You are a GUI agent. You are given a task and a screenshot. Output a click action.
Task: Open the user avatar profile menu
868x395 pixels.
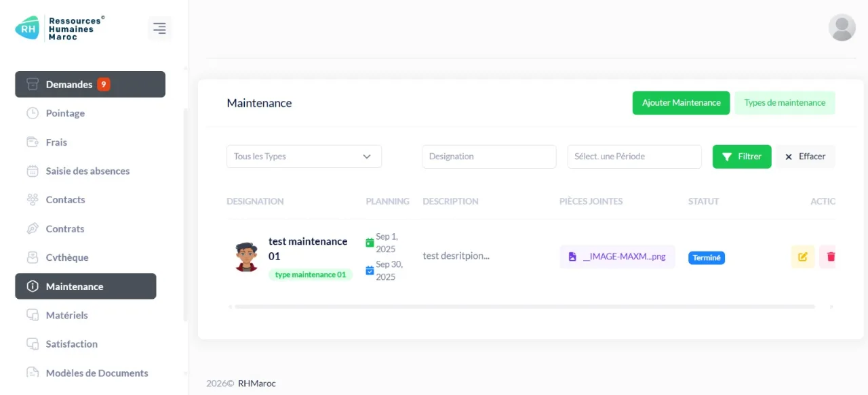click(x=842, y=27)
